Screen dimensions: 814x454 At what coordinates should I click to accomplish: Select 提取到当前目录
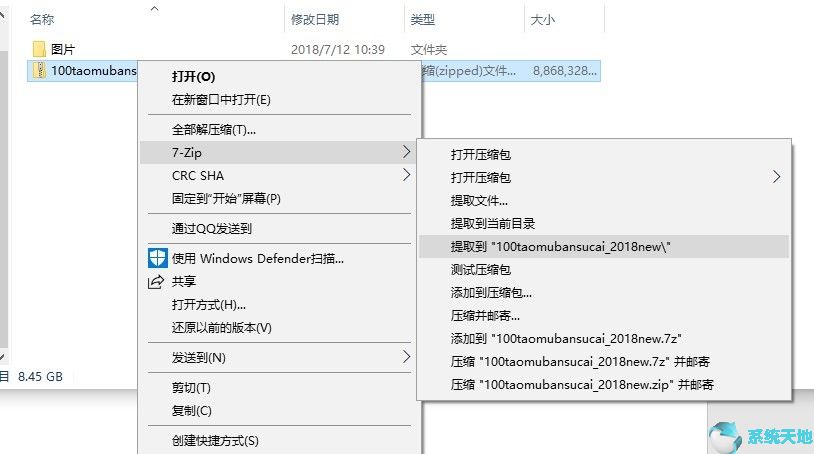click(493, 224)
